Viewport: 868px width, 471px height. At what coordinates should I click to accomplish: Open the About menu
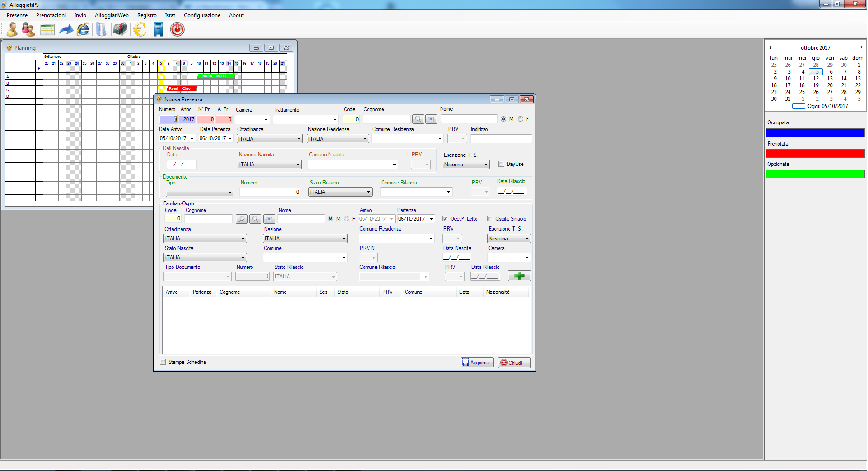coord(236,15)
